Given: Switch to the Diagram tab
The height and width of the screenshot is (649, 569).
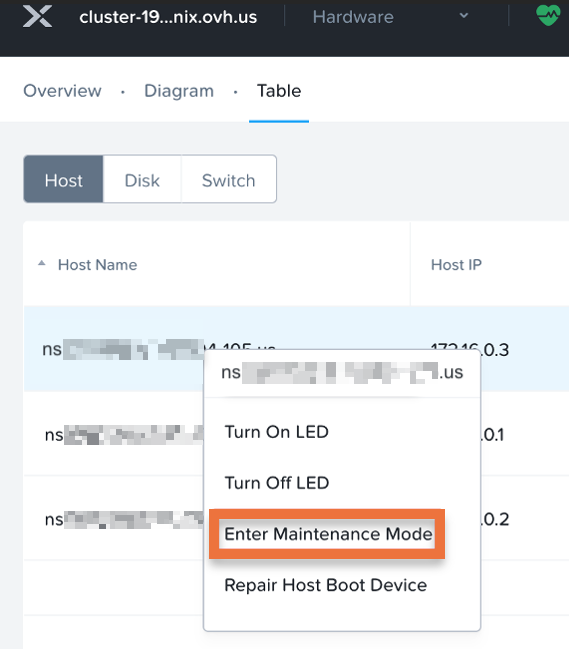Looking at the screenshot, I should (179, 91).
